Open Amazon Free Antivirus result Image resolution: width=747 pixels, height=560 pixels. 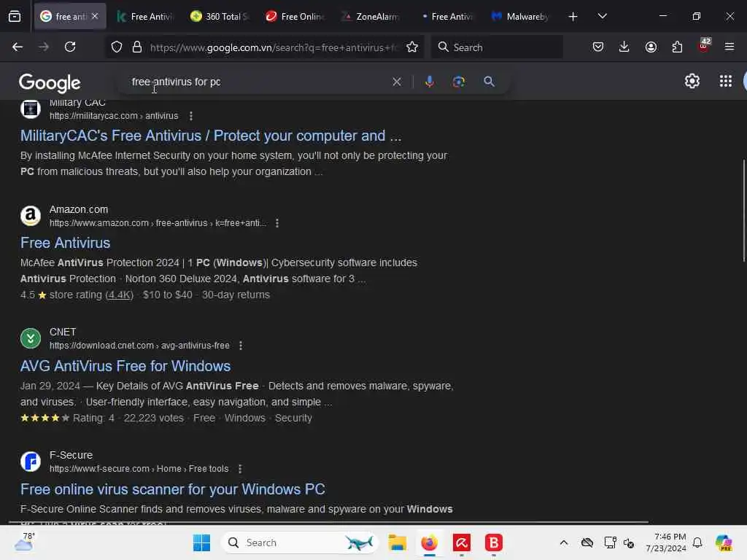[x=65, y=243]
